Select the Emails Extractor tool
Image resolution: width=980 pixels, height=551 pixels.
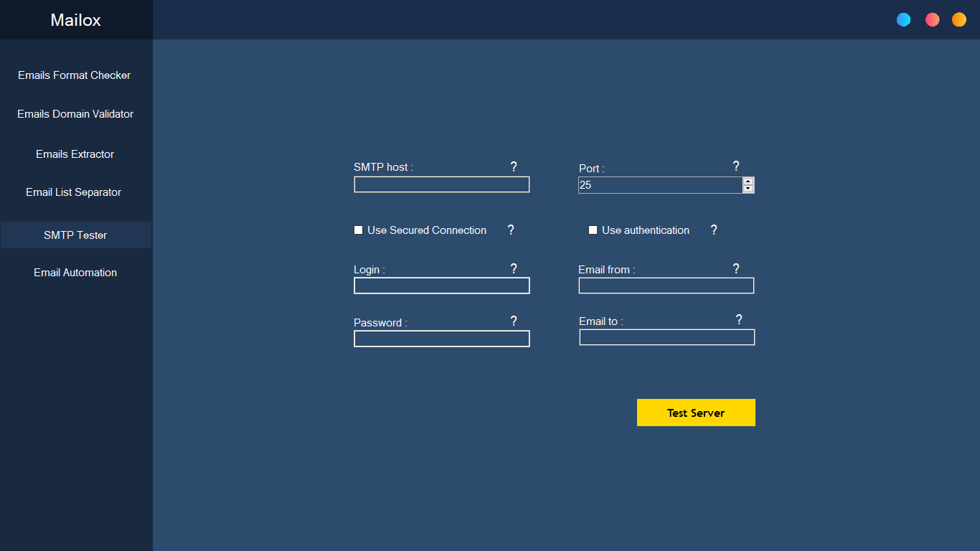coord(75,154)
